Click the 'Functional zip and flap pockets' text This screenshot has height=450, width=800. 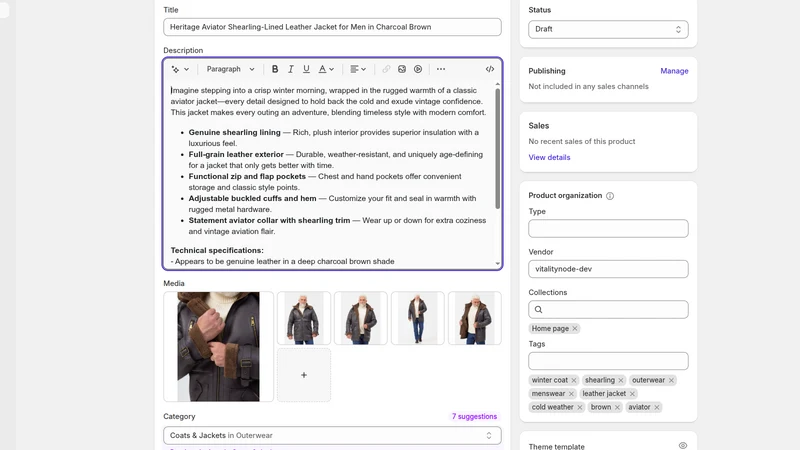247,177
